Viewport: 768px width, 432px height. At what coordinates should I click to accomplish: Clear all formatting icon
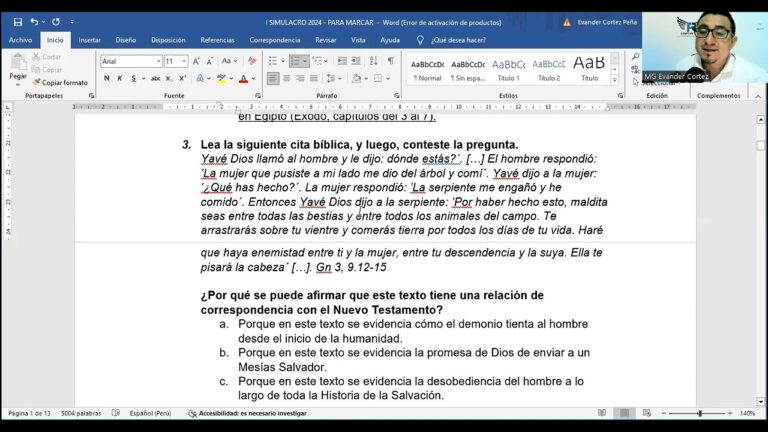click(252, 61)
